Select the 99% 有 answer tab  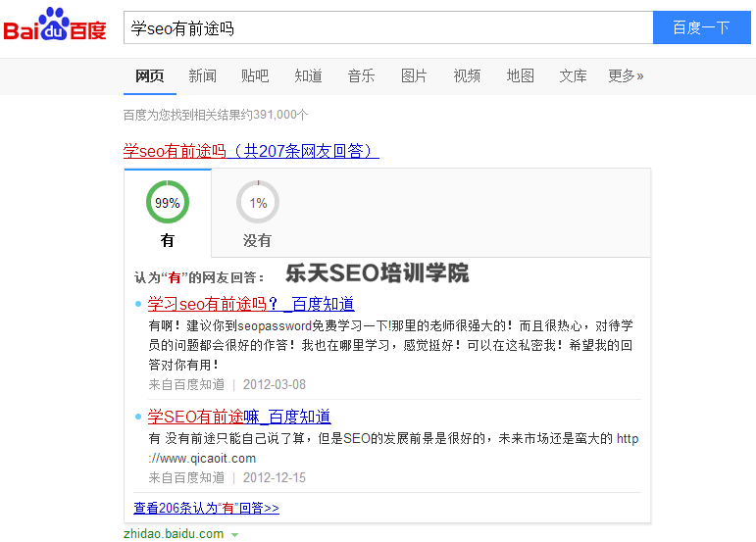click(168, 214)
